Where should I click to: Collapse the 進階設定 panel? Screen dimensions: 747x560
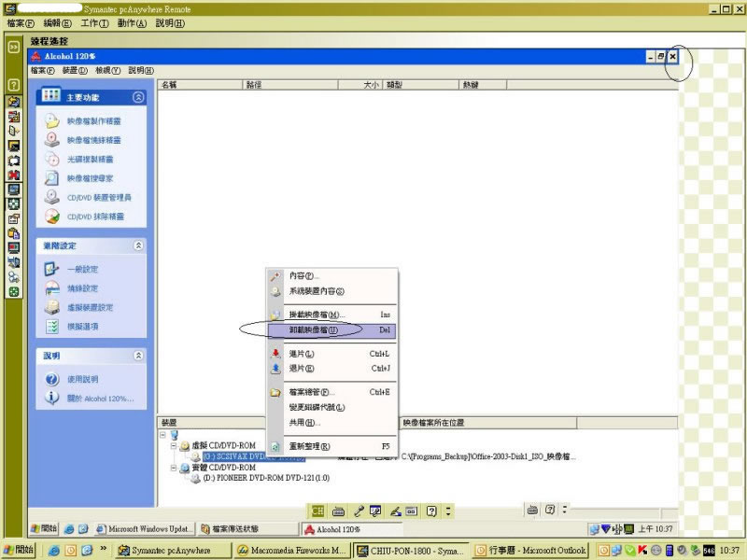(x=138, y=245)
